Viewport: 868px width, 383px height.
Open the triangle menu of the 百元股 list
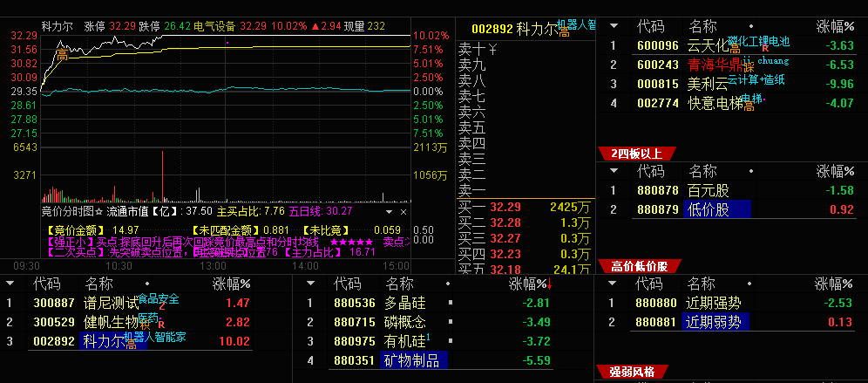(614, 171)
